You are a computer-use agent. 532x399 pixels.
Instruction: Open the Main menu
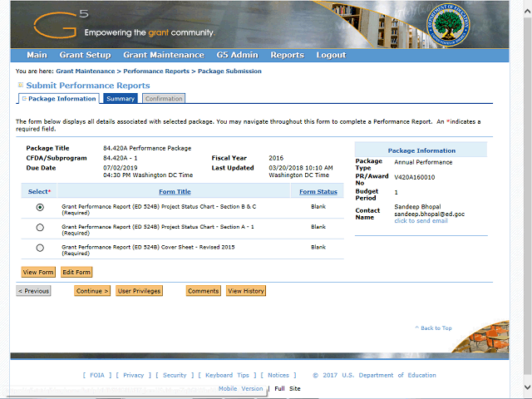37,55
